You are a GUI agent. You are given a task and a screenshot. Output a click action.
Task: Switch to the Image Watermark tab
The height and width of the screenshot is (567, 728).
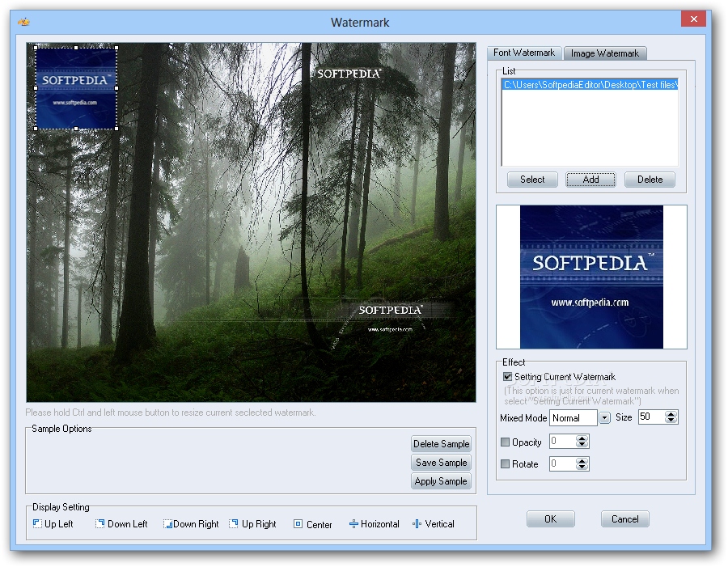pyautogui.click(x=605, y=53)
